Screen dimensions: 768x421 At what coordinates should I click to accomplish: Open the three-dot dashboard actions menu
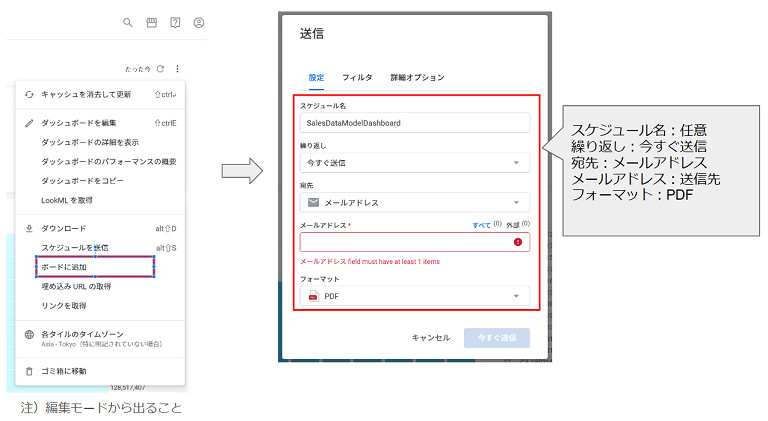[177, 69]
